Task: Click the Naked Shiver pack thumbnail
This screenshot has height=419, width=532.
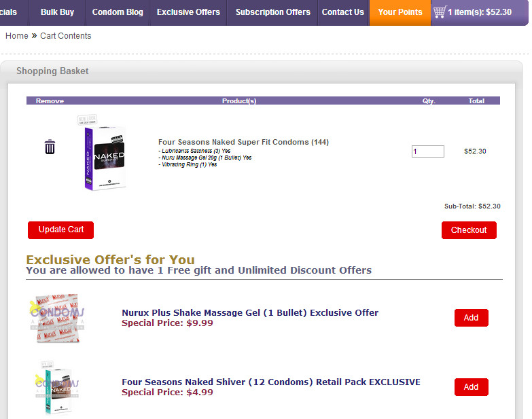Action: pos(57,388)
